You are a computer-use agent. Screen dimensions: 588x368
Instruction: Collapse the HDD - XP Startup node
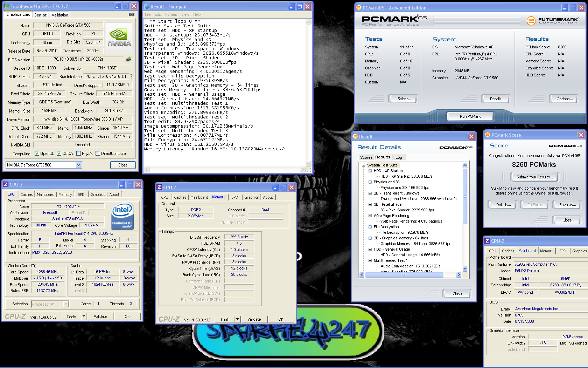pyautogui.click(x=370, y=171)
